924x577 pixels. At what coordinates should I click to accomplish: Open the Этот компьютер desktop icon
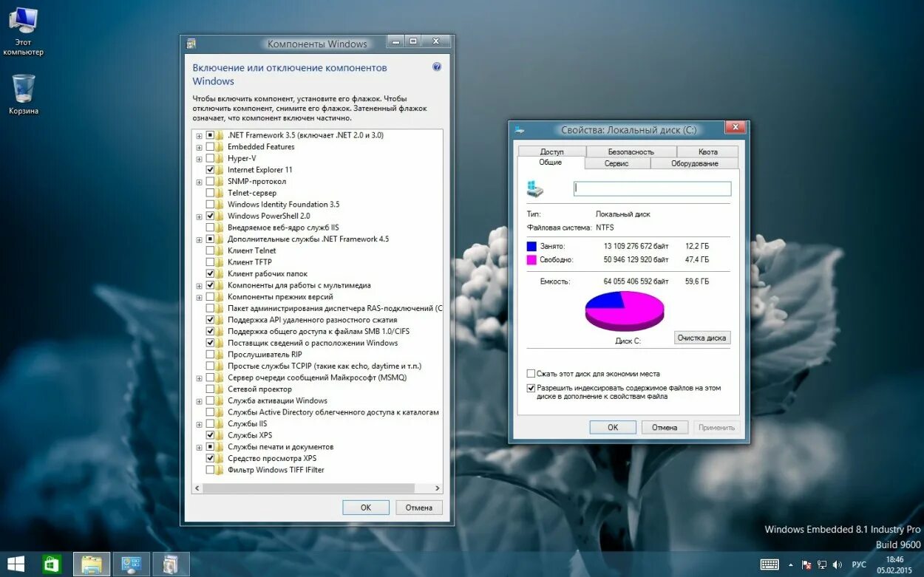[x=23, y=31]
